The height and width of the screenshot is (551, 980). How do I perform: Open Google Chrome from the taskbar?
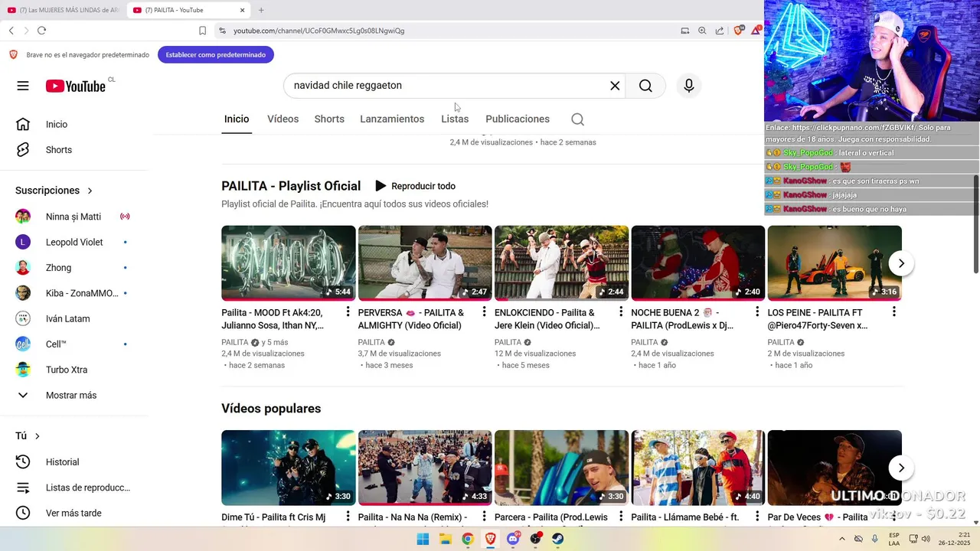coord(468,539)
